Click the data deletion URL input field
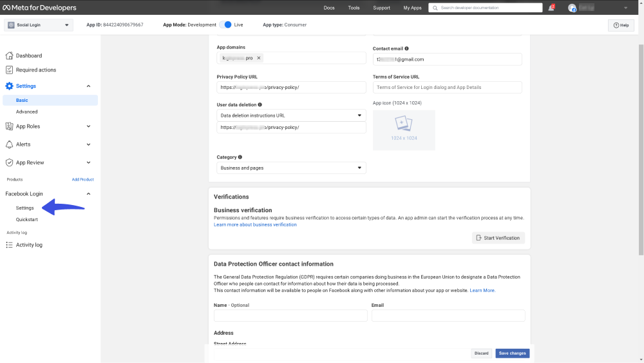This screenshot has height=363, width=644. (291, 128)
